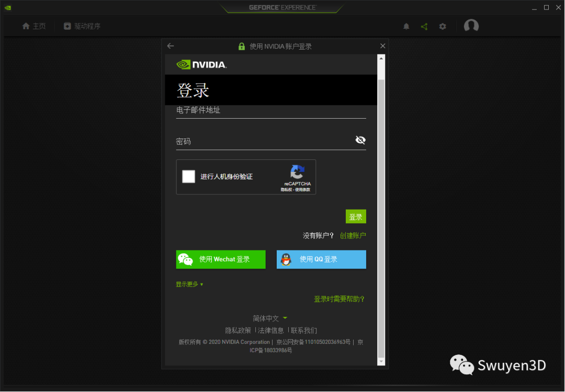Switch to the 主页 tab
Screen dimensions: 565x392
click(x=34, y=26)
